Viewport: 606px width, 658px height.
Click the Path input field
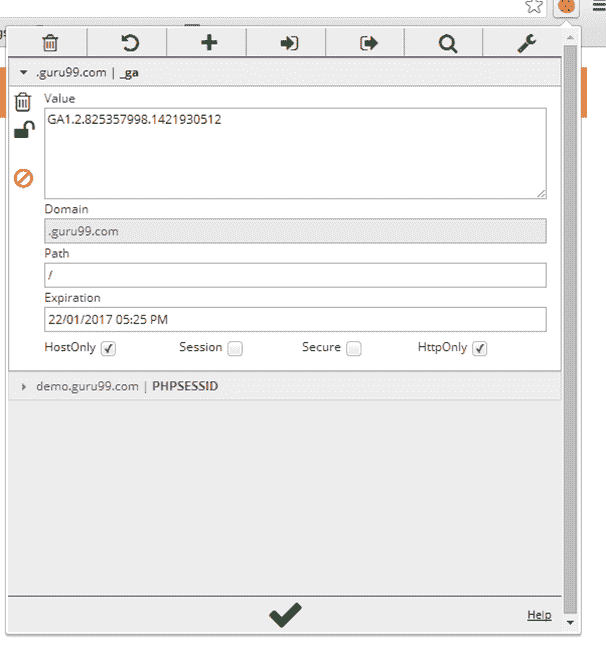tap(295, 275)
